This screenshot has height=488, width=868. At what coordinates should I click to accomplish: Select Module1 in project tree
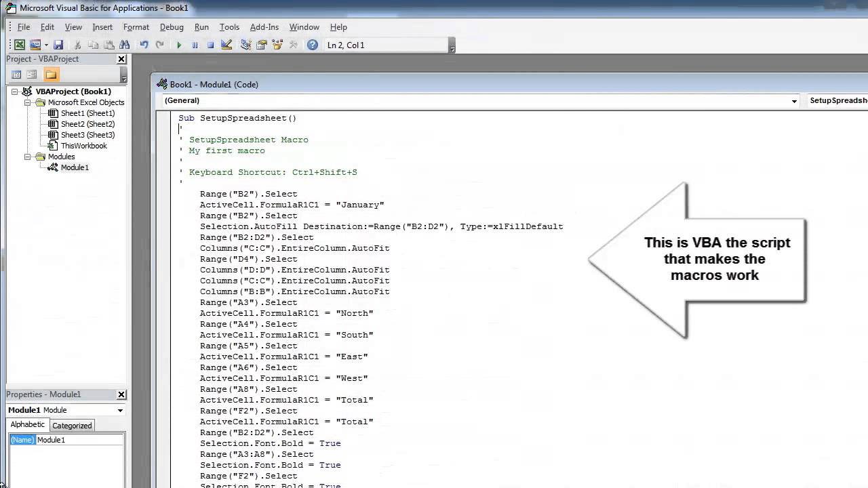click(75, 167)
